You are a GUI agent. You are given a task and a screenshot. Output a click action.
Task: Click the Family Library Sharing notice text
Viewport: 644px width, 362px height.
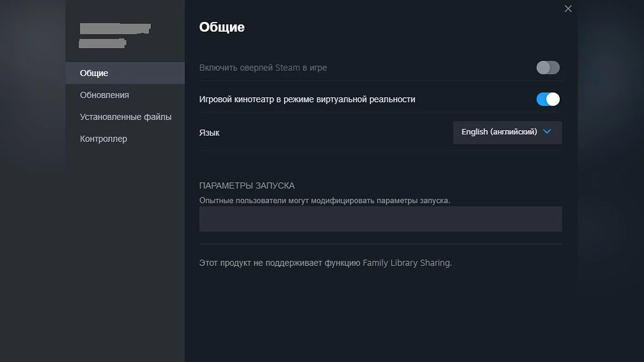(x=325, y=263)
